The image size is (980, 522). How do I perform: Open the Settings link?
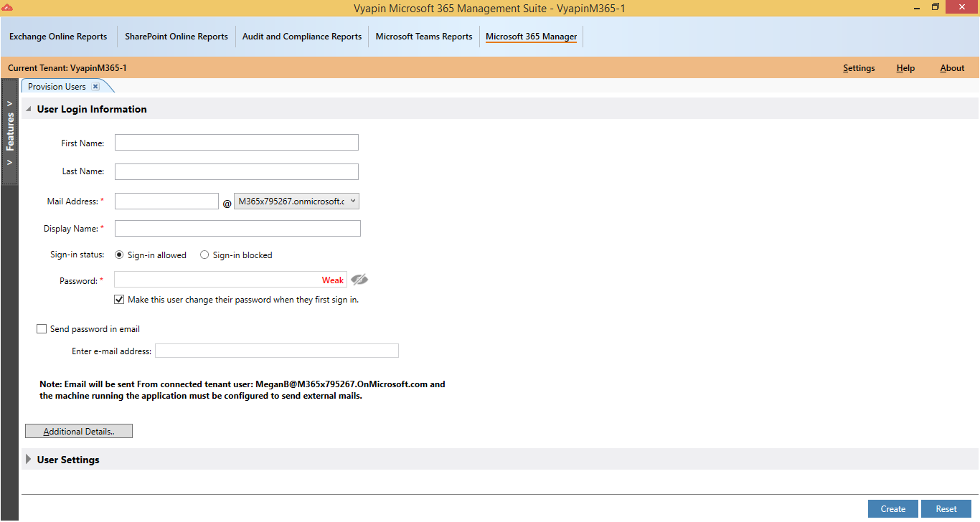tap(859, 68)
